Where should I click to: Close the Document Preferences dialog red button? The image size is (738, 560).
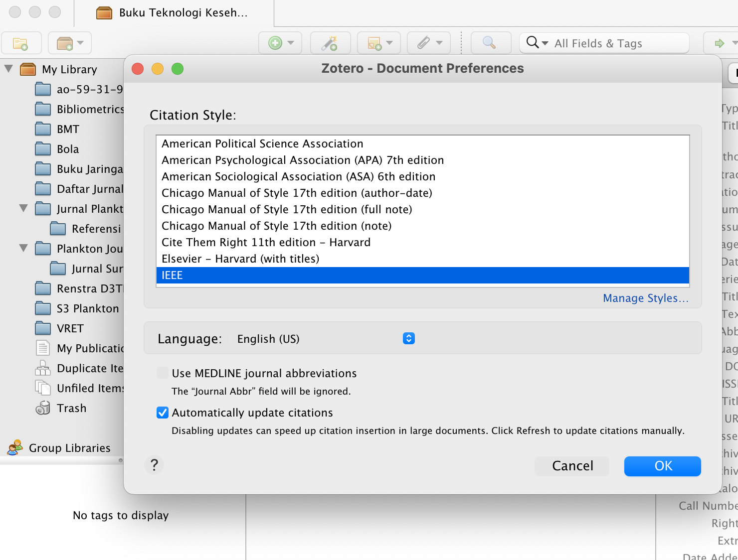(x=138, y=69)
